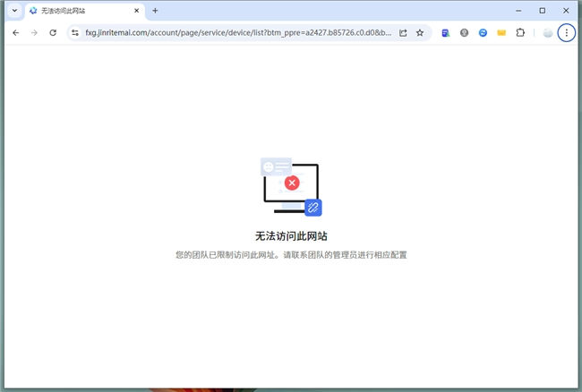The width and height of the screenshot is (582, 392).
Task: Reload the blocked page
Action: (x=53, y=32)
